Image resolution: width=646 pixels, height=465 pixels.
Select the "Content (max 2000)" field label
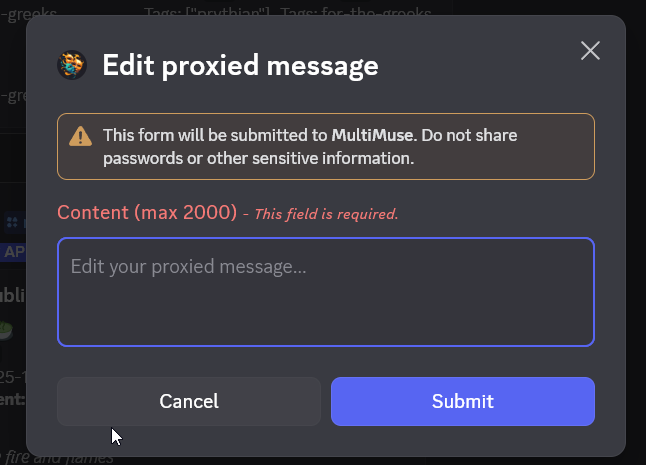(x=147, y=213)
